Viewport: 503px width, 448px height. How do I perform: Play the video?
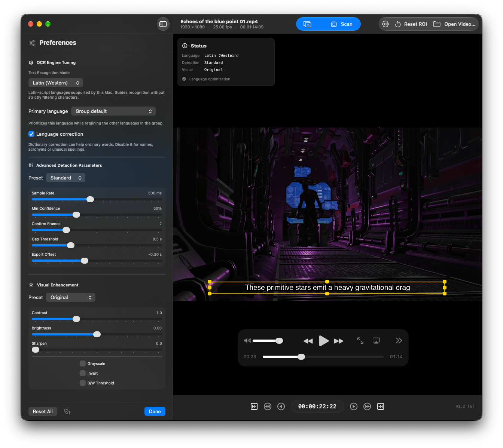(324, 341)
